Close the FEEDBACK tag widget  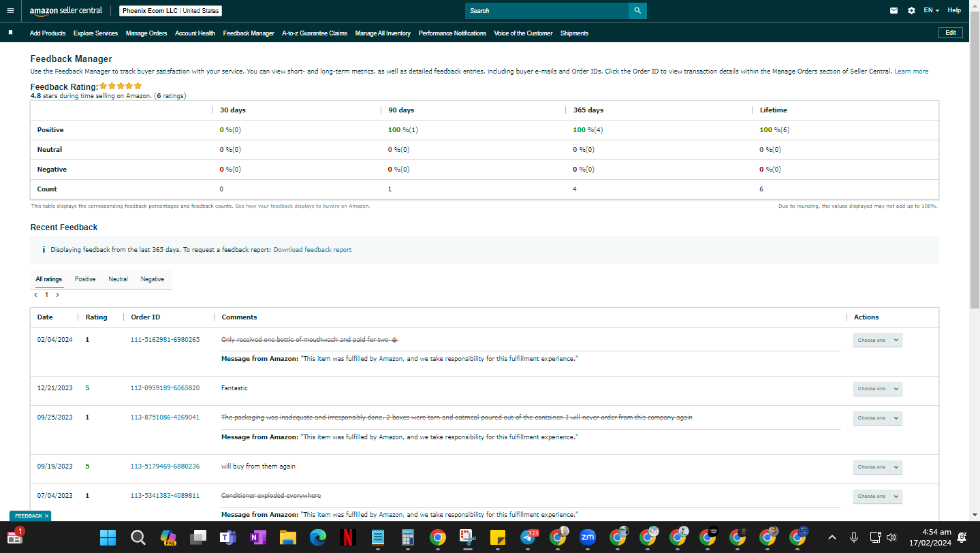(46, 516)
